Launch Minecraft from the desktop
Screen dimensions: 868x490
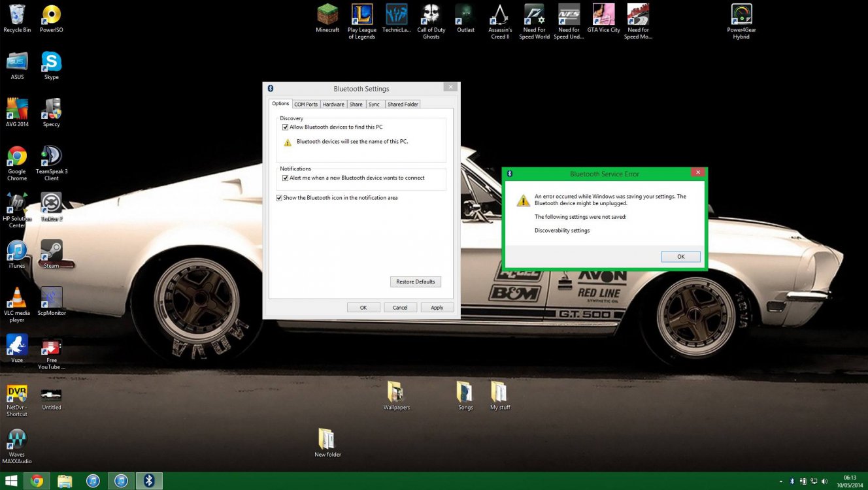click(327, 19)
